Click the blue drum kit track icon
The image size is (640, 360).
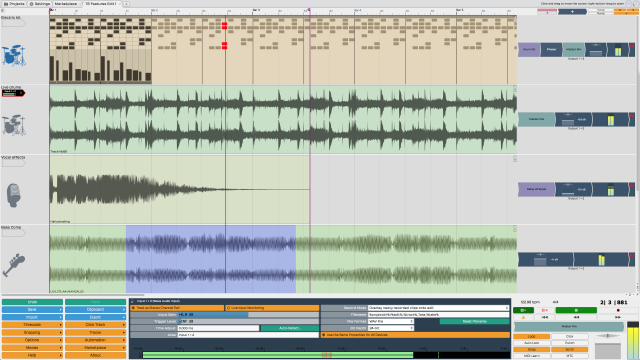13,55
